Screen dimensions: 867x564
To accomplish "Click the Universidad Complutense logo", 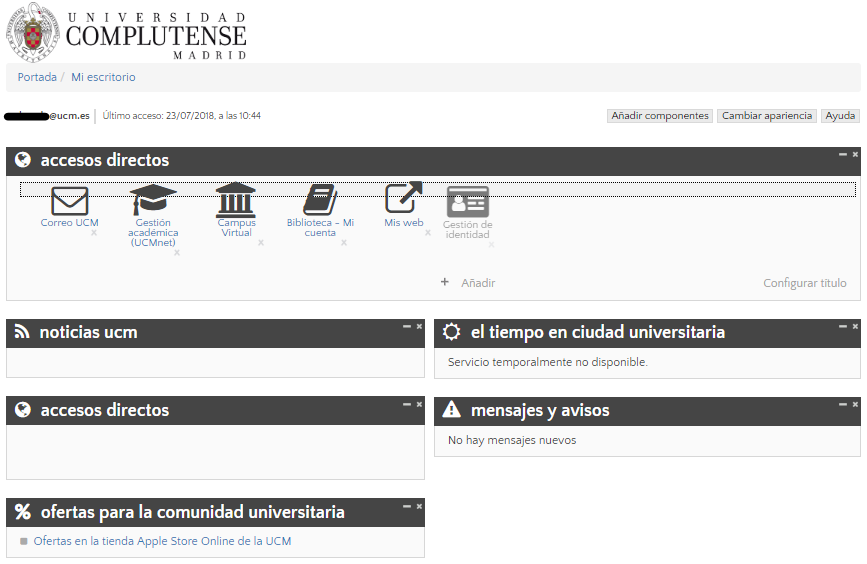I will [x=127, y=33].
